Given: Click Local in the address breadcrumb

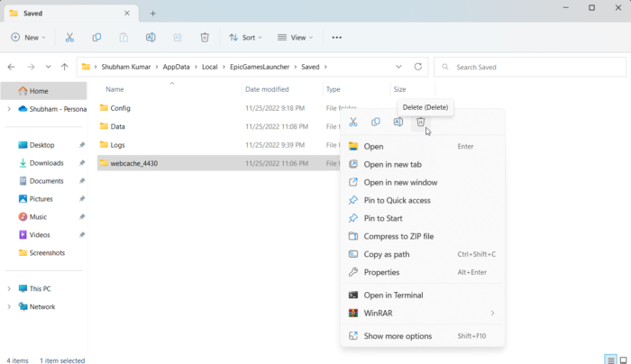Looking at the screenshot, I should tap(209, 67).
